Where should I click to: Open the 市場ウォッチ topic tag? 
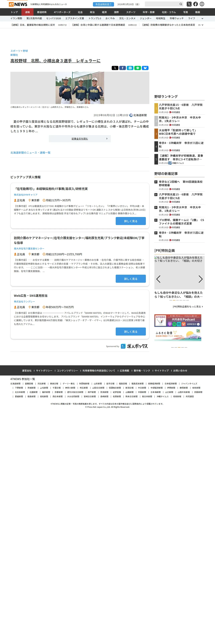click(177, 19)
